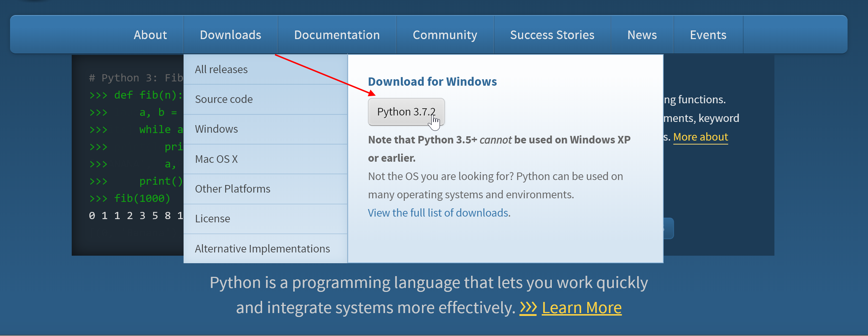Select All releases in Downloads submenu
This screenshot has height=336, width=868.
(x=265, y=69)
